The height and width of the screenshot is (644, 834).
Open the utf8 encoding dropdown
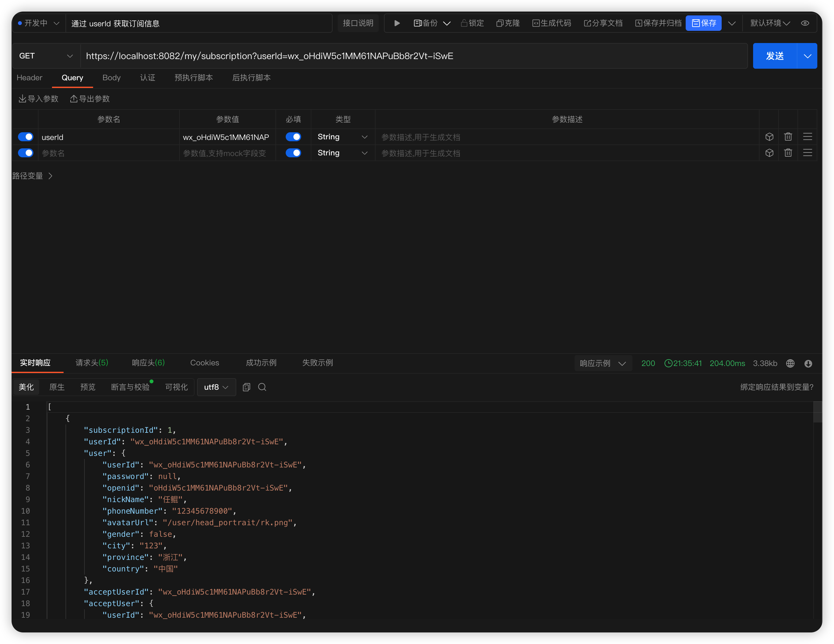(x=216, y=387)
